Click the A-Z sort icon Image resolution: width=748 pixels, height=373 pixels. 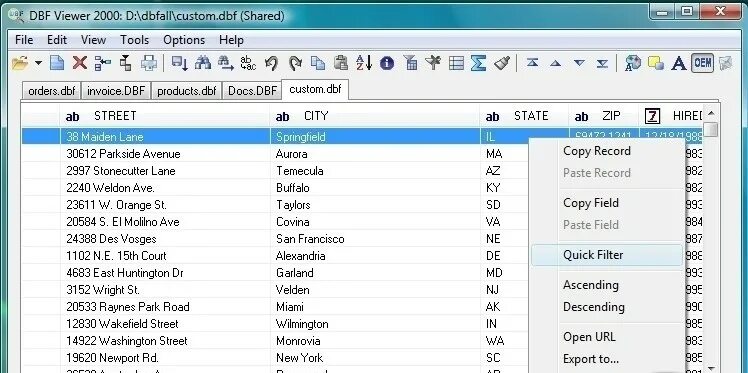[x=364, y=63]
